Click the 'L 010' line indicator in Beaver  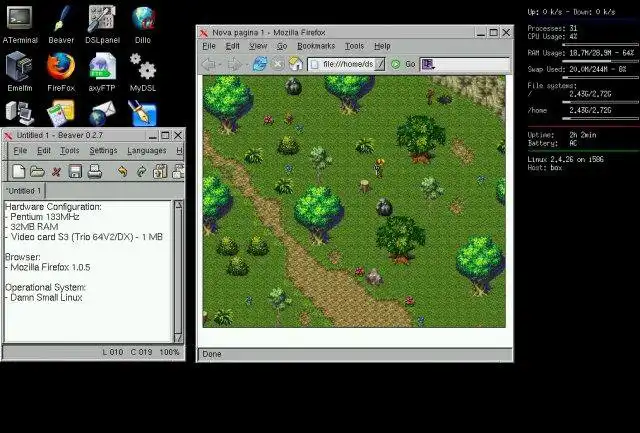pos(113,352)
